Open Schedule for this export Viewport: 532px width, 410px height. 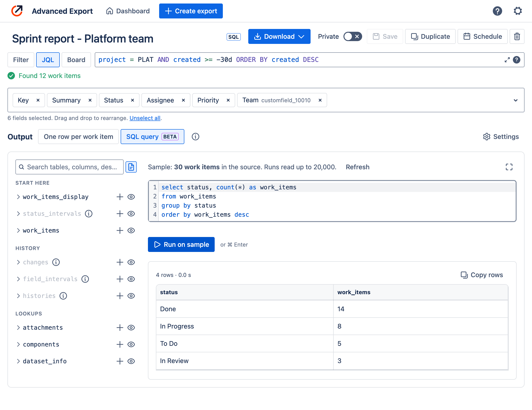[482, 37]
